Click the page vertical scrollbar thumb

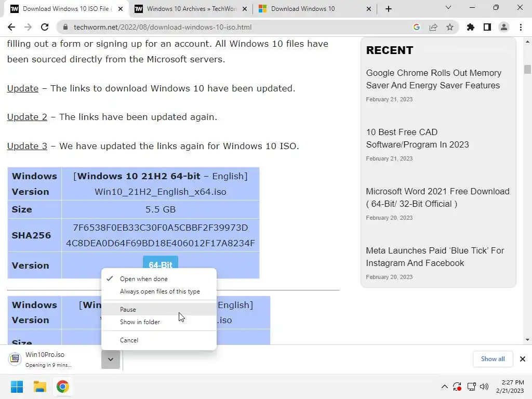(x=527, y=69)
